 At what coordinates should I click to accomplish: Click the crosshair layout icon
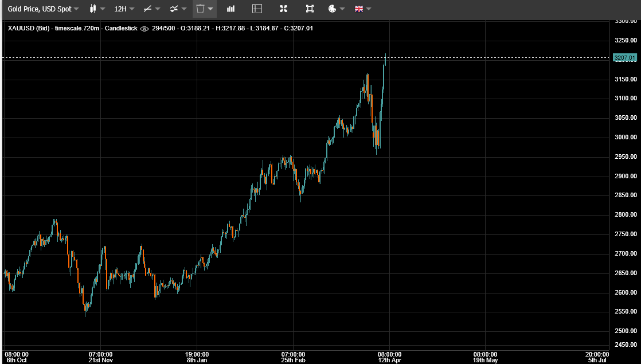tap(257, 9)
